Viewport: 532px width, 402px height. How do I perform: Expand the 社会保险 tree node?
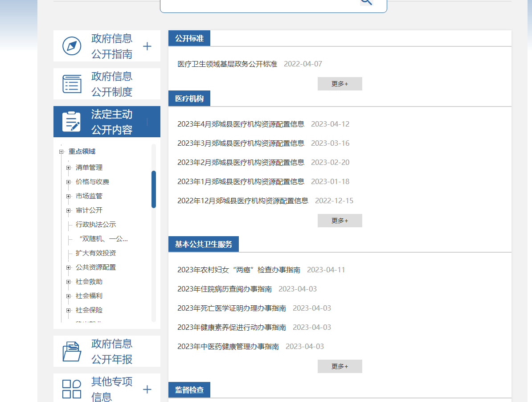69,310
